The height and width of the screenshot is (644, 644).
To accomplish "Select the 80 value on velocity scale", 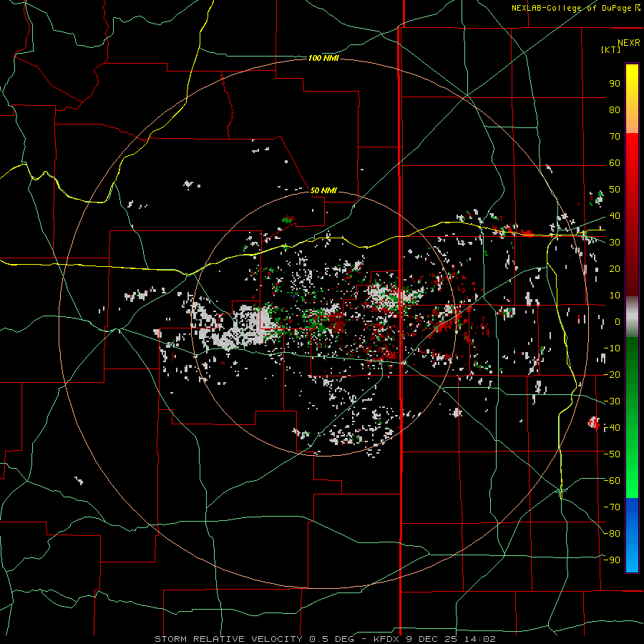I will click(615, 109).
